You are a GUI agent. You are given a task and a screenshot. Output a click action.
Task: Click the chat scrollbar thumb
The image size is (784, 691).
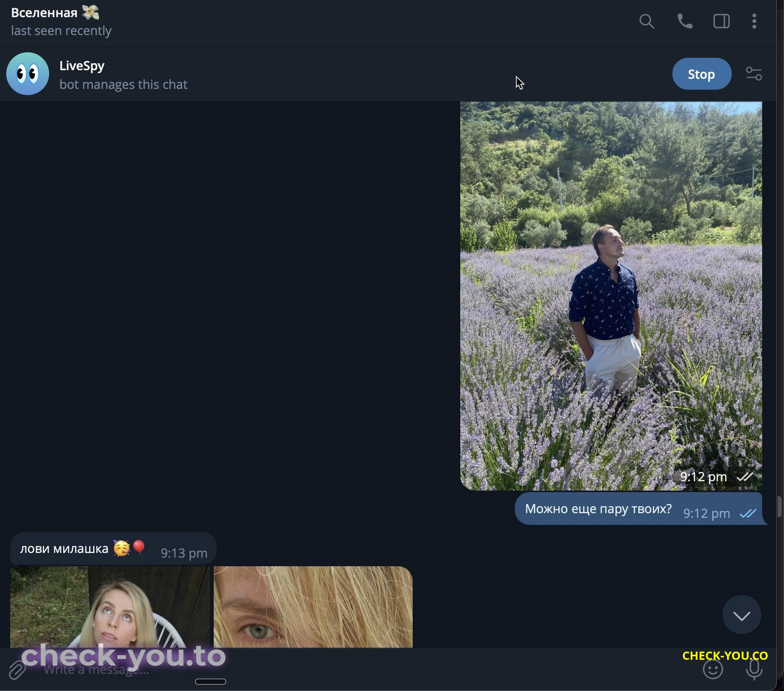780,506
